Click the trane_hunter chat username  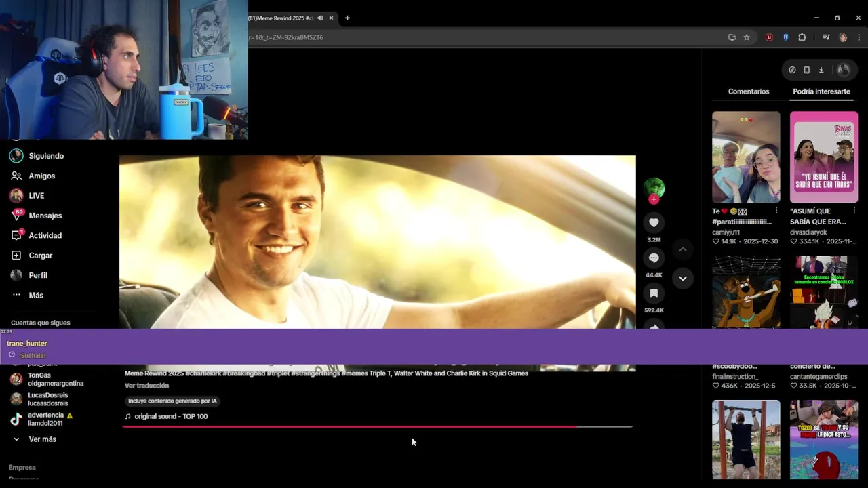(x=27, y=344)
